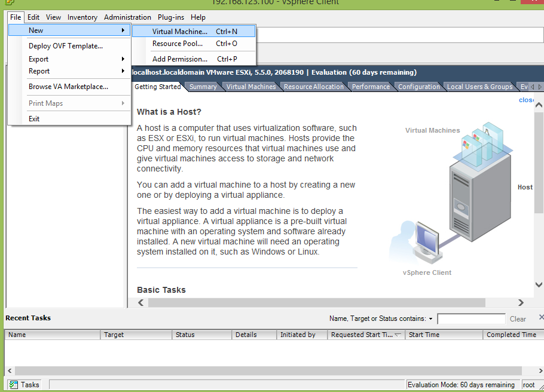Sort tasks by Name column

coord(53,335)
